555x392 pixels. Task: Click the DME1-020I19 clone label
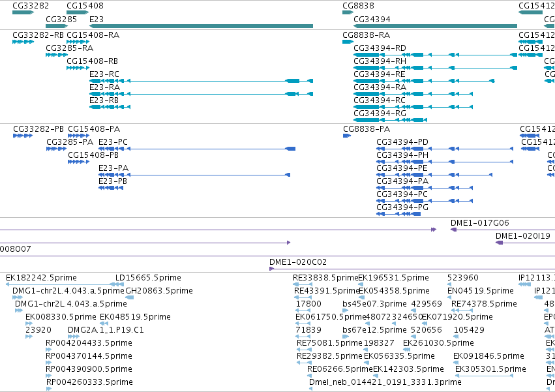click(523, 236)
